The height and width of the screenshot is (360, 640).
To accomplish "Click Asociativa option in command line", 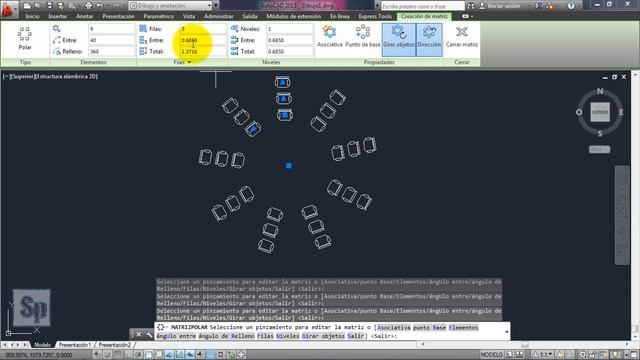I will (393, 327).
